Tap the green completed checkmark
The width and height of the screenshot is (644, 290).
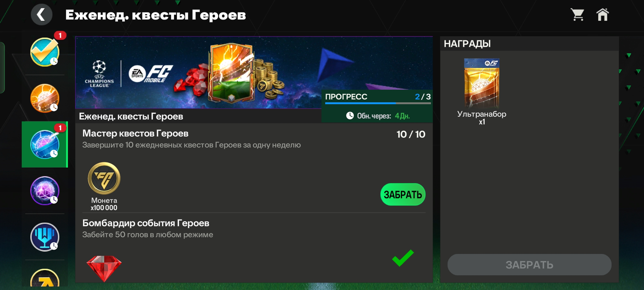click(403, 258)
